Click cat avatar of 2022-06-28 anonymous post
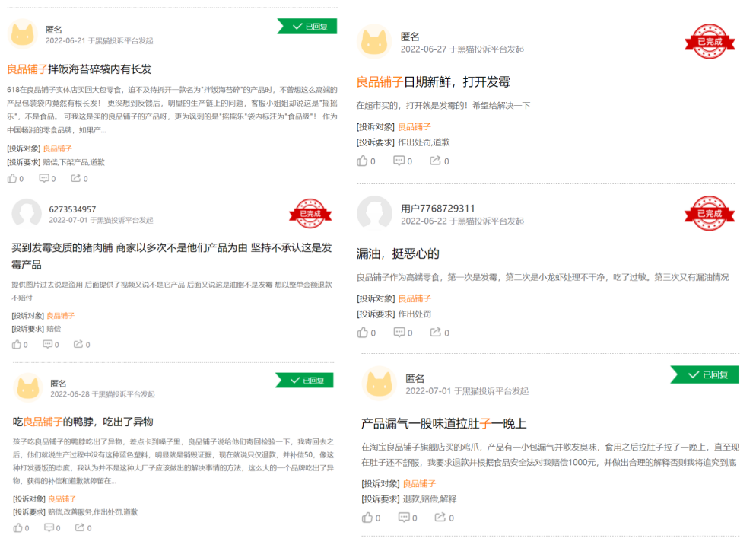 [x=28, y=387]
